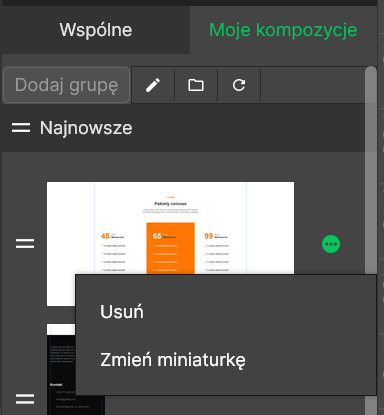The height and width of the screenshot is (415, 384).
Task: Switch to the Wspólne tab
Action: click(x=96, y=30)
